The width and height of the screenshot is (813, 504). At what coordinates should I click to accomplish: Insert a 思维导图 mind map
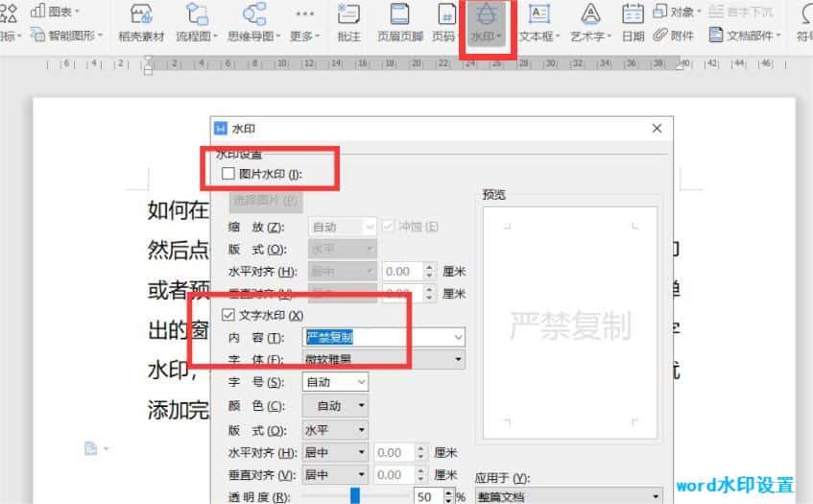[x=254, y=23]
